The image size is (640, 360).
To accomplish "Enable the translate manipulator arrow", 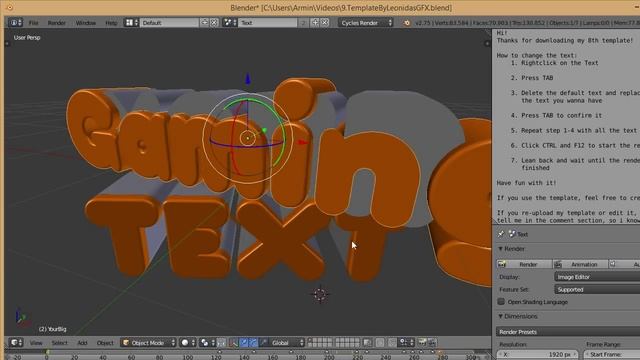I will [x=244, y=343].
